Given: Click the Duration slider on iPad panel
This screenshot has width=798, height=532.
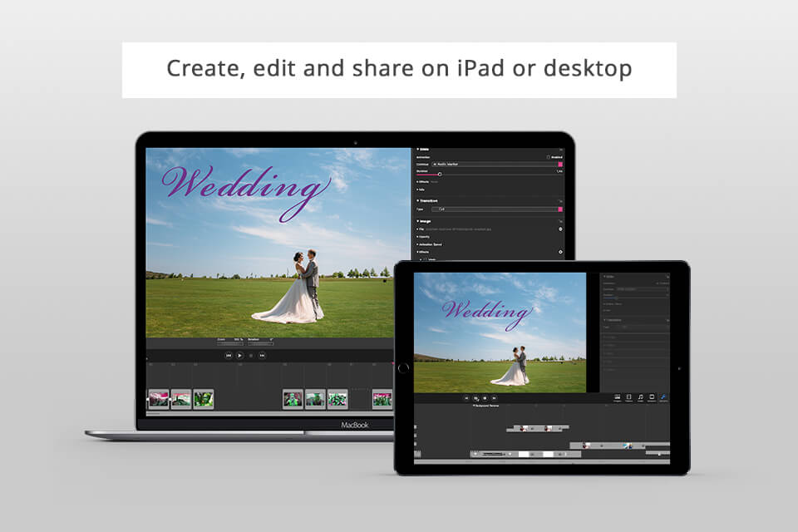Looking at the screenshot, I should 635,298.
